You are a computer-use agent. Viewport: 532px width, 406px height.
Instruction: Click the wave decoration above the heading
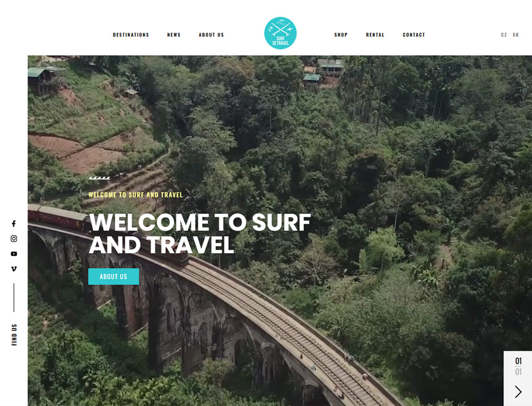99,178
